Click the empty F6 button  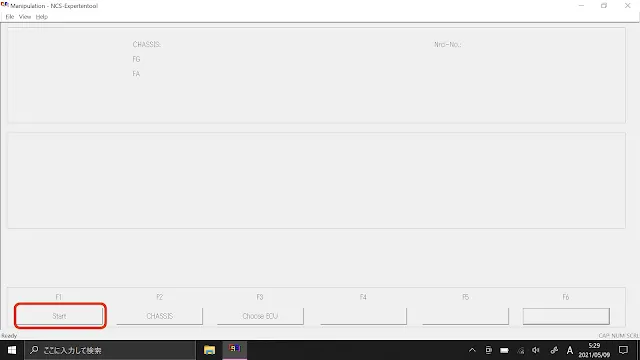point(566,316)
